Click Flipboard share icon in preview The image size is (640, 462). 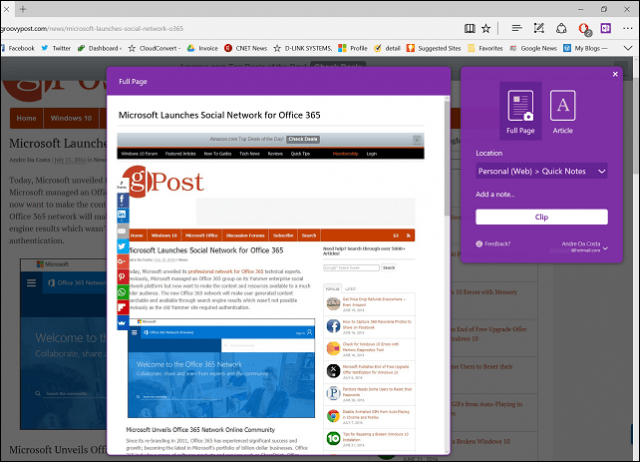[122, 307]
